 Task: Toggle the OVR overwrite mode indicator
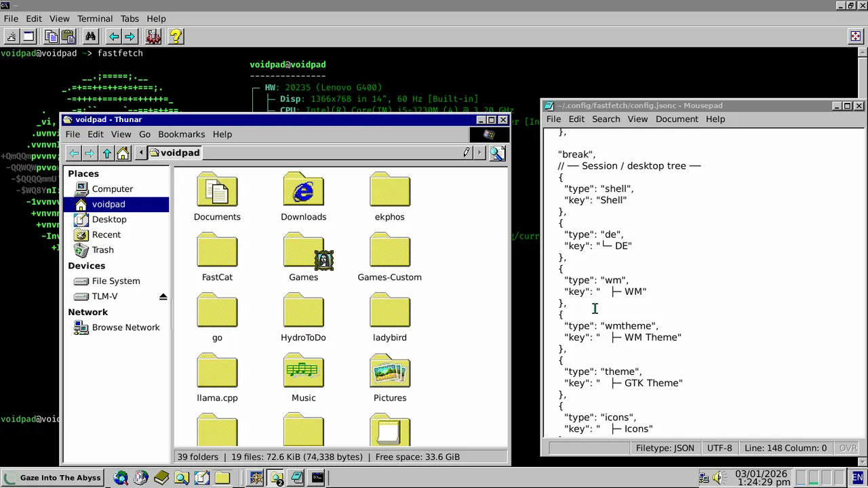(x=848, y=448)
